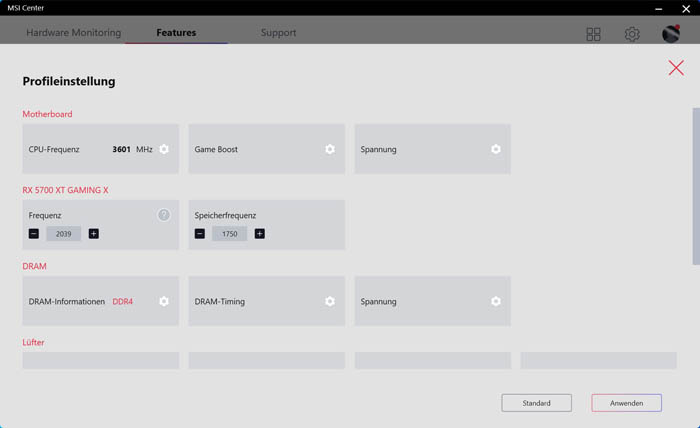Open Motherboard Spannung settings gear
This screenshot has width=700, height=428.
point(496,149)
